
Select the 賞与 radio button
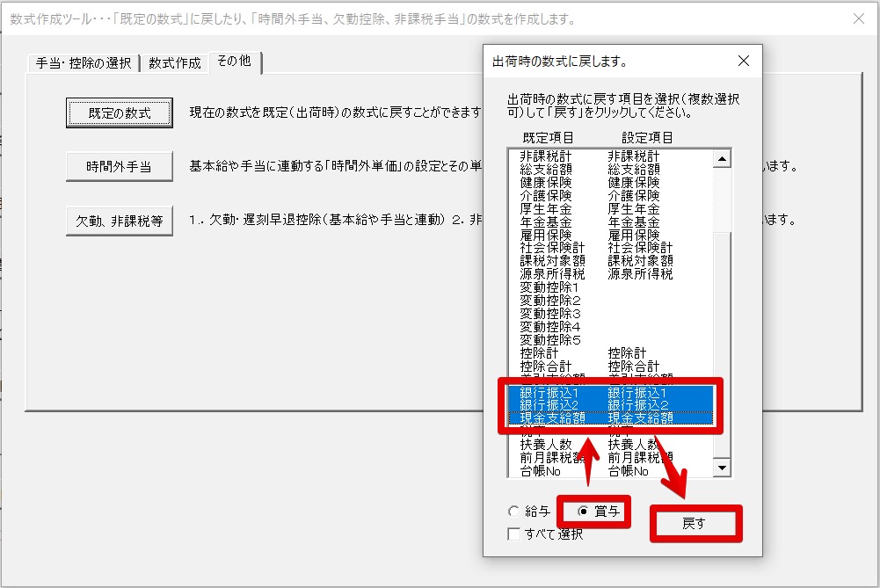point(583,512)
